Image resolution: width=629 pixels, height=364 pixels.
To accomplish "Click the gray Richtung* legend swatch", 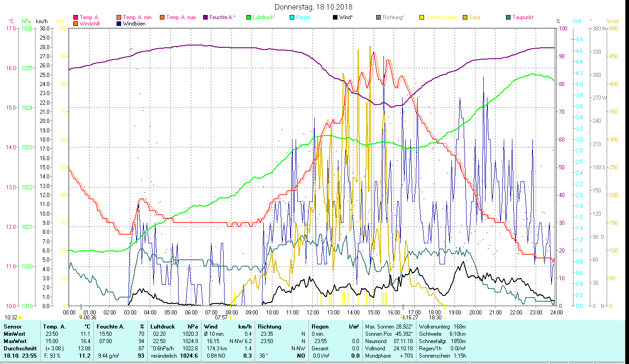I will point(378,17).
